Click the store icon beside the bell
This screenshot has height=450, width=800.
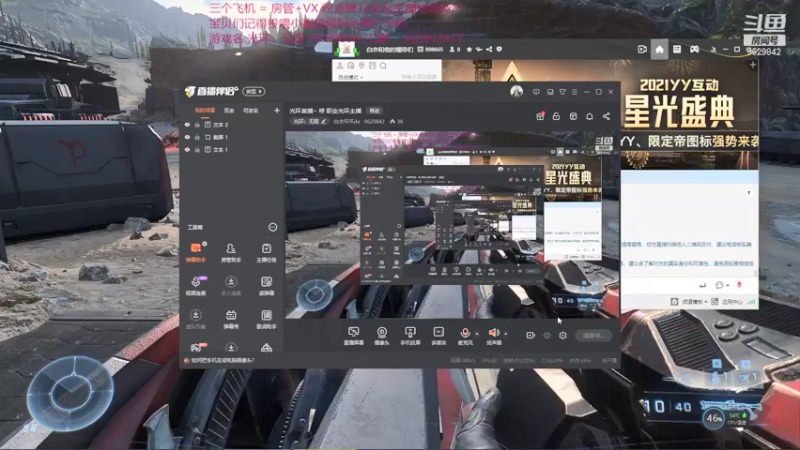click(573, 116)
